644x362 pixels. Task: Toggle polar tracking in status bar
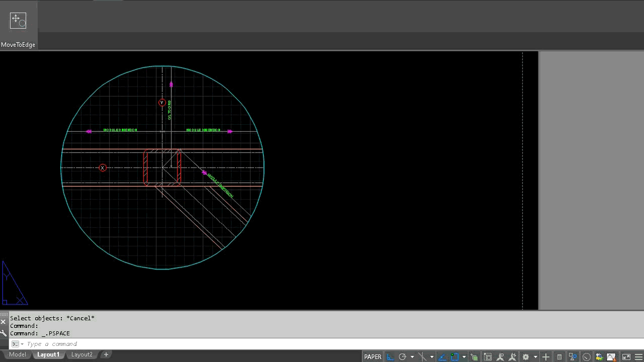click(403, 357)
